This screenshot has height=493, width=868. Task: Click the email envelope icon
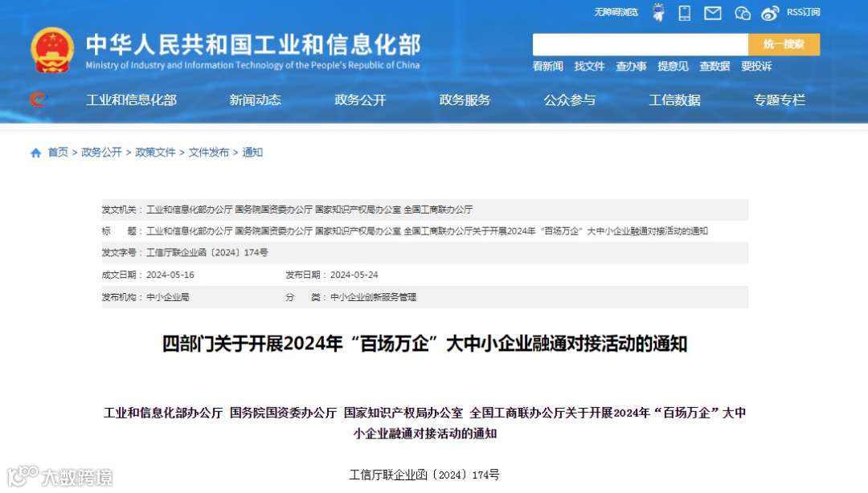pos(712,13)
